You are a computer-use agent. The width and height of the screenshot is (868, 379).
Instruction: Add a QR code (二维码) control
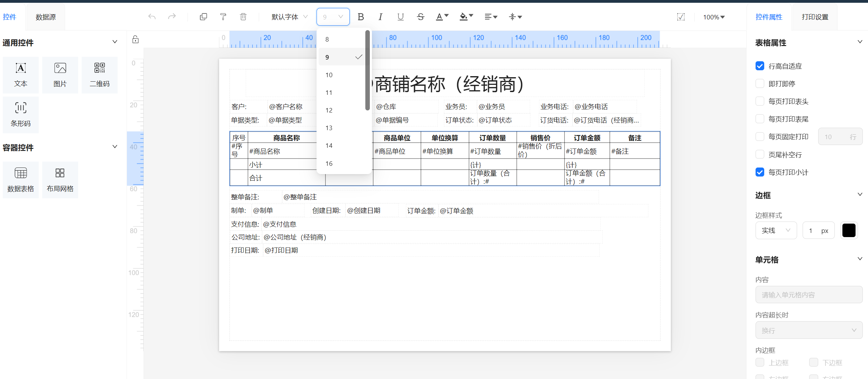click(x=100, y=75)
